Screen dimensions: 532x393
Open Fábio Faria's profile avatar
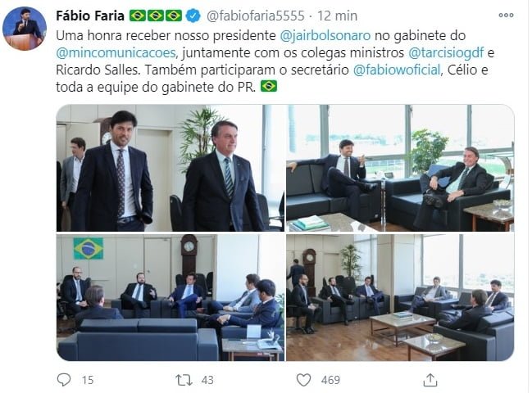coord(25,29)
